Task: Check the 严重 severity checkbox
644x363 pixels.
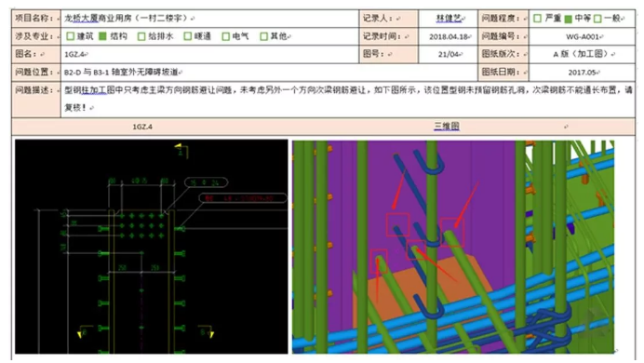Action: point(537,19)
